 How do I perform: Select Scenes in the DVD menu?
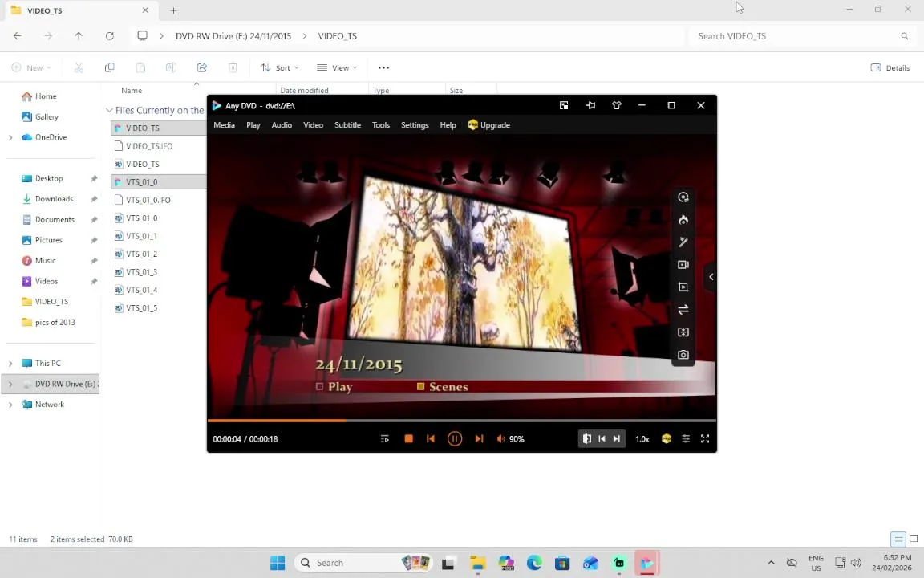pos(443,387)
